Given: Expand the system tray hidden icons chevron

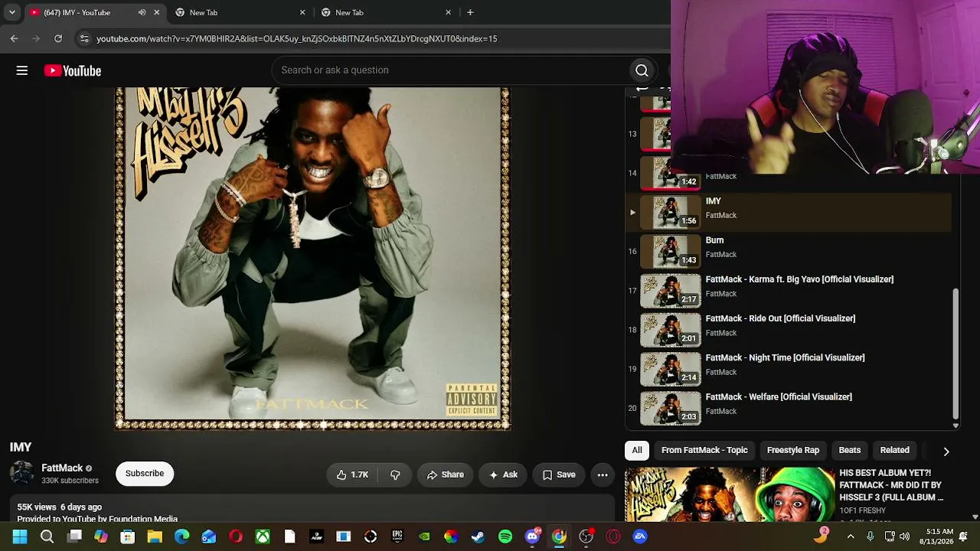Looking at the screenshot, I should point(850,536).
